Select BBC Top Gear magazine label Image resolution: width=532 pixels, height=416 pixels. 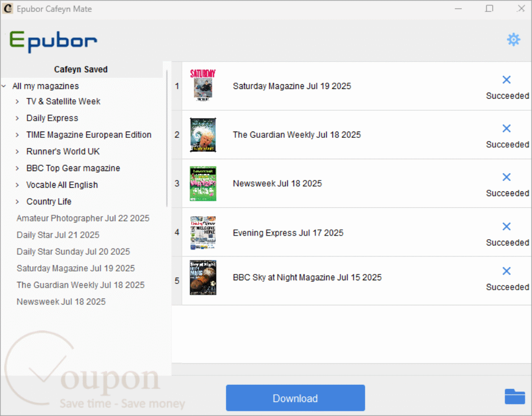[73, 168]
